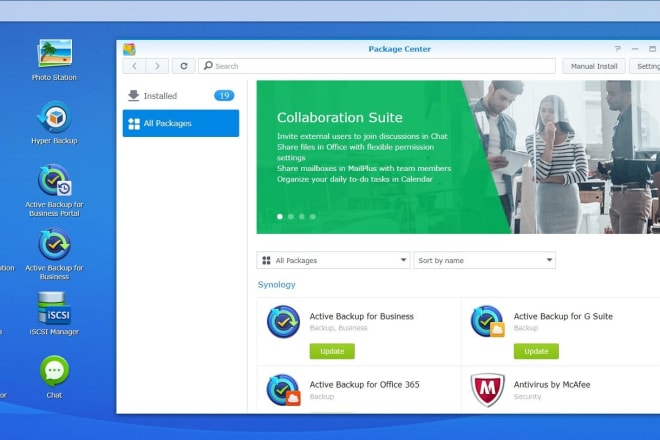The height and width of the screenshot is (440, 660).
Task: Switch to fourth banner slide dot
Action: 313,216
